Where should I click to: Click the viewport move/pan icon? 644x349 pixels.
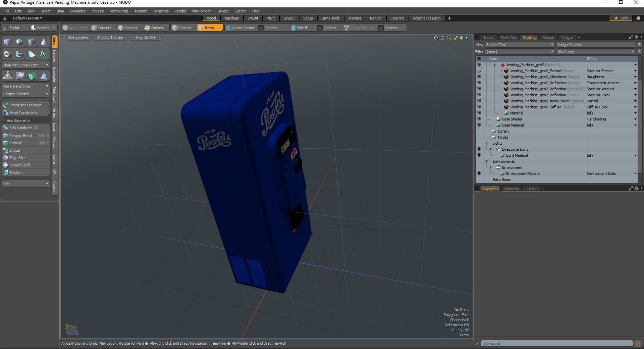click(x=436, y=38)
